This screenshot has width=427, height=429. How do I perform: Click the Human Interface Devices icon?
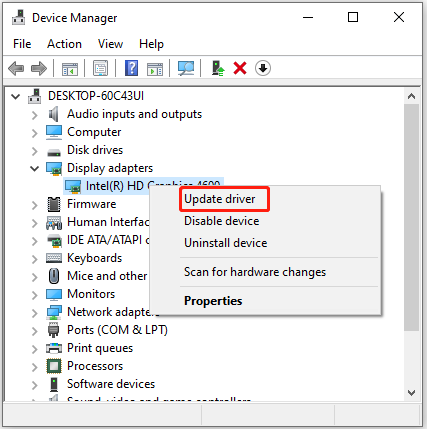coord(54,223)
